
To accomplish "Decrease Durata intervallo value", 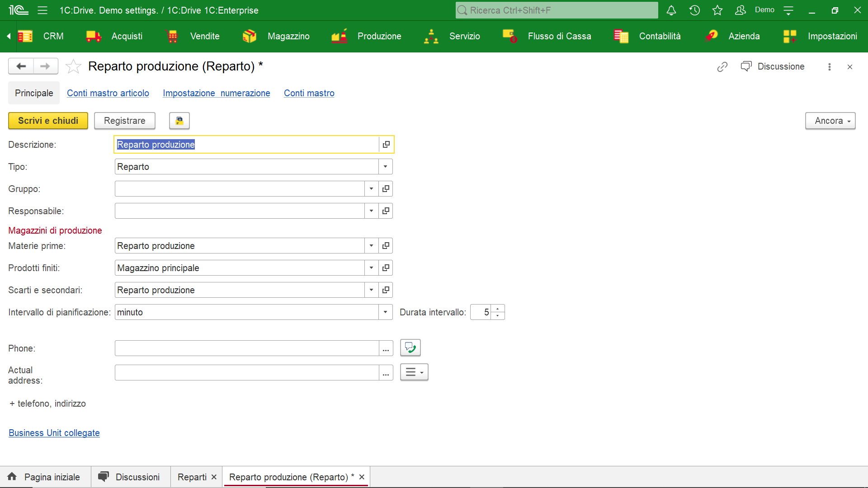I will [498, 316].
